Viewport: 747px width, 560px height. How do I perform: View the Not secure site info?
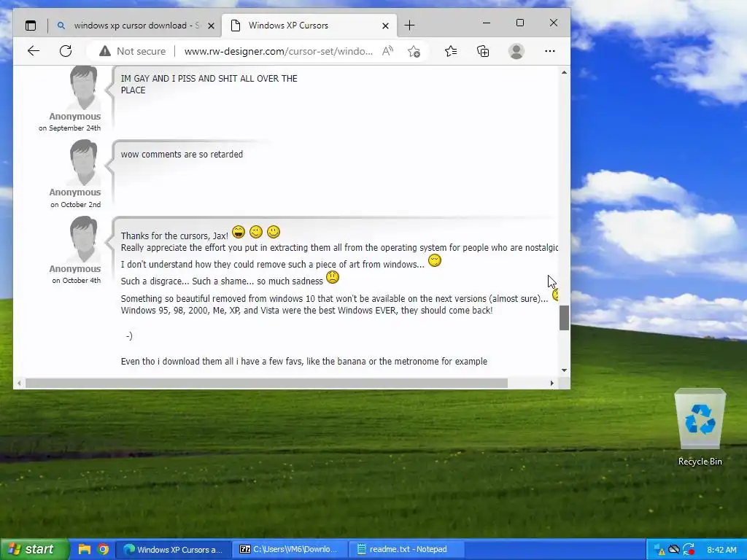[x=133, y=51]
